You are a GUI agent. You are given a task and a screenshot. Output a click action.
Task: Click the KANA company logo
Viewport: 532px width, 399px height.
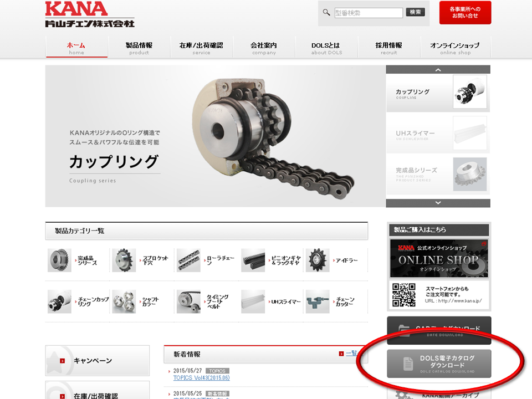click(x=90, y=14)
